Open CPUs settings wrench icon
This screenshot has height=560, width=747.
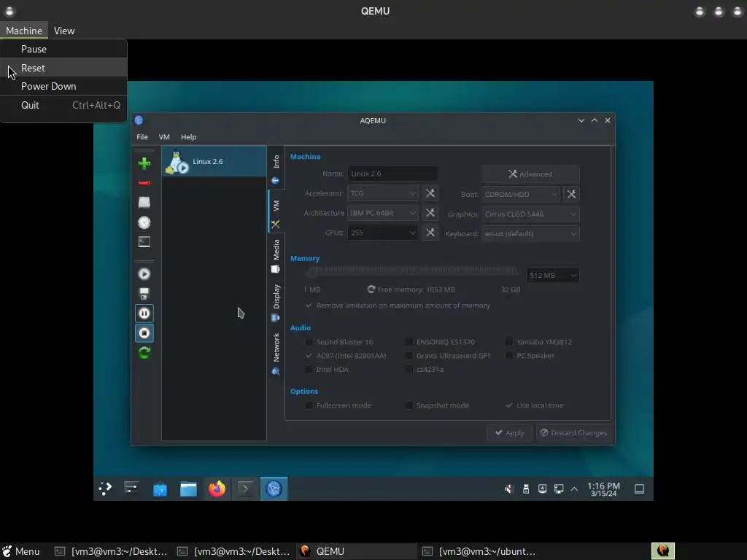(430, 233)
